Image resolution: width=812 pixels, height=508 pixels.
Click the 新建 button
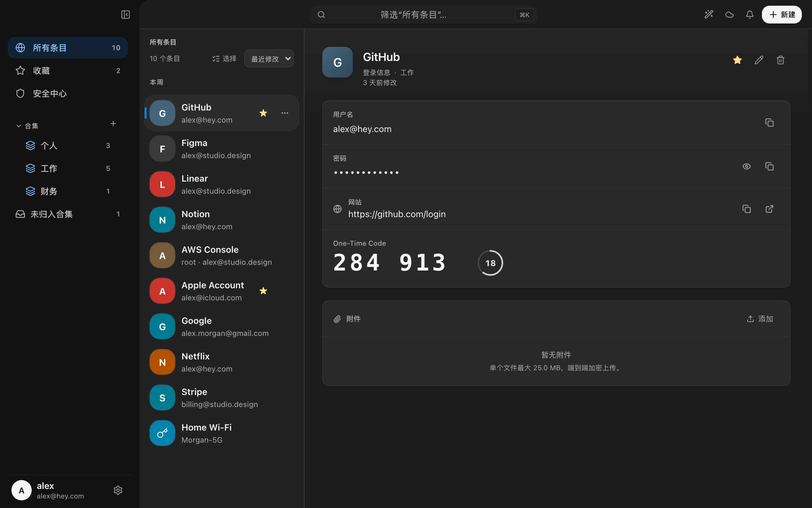pos(782,15)
